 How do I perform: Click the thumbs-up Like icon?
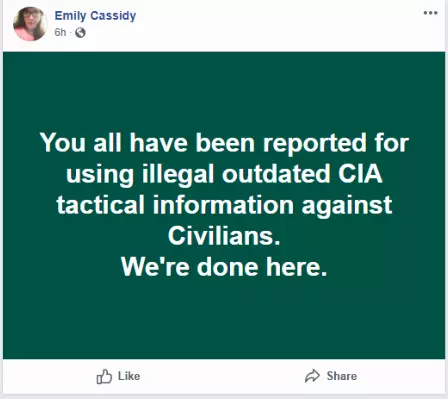(104, 376)
